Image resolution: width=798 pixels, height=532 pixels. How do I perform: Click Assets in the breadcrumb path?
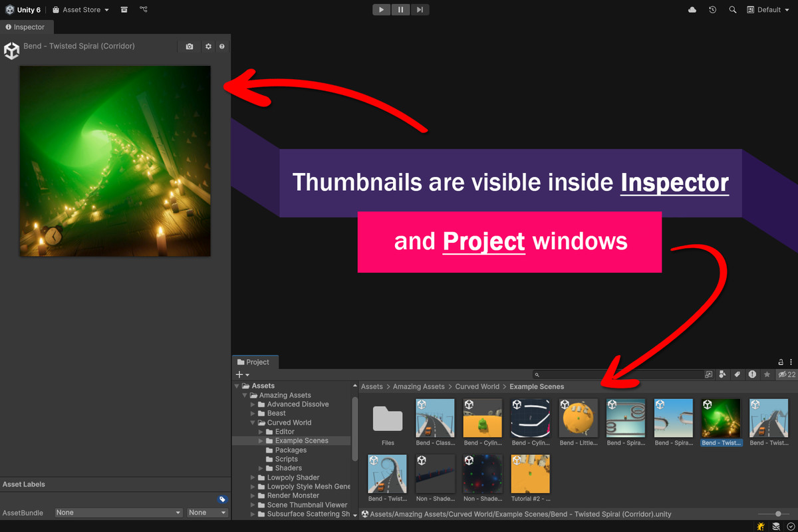[x=372, y=386]
